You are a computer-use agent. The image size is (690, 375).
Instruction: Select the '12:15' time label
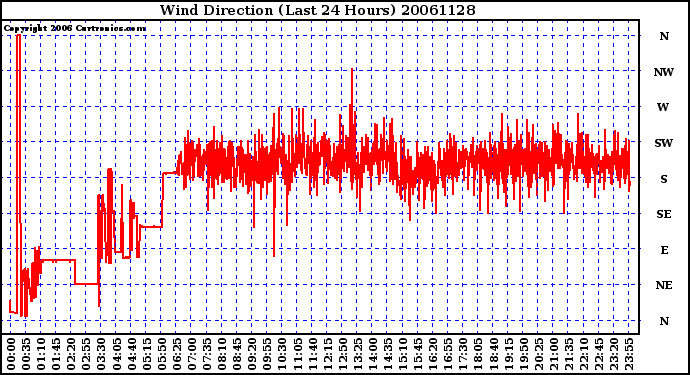click(327, 355)
